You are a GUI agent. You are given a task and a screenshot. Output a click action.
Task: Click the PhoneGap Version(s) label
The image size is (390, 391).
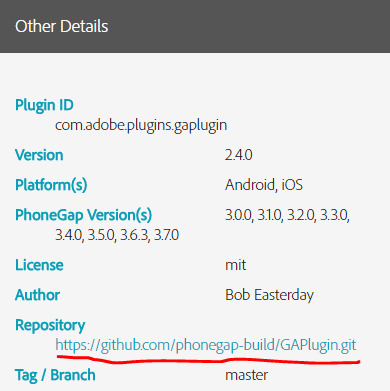(x=83, y=215)
